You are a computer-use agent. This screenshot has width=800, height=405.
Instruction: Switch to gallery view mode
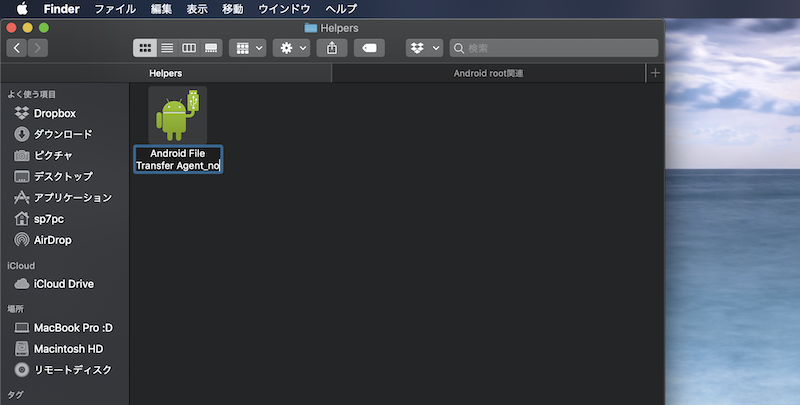(x=211, y=48)
